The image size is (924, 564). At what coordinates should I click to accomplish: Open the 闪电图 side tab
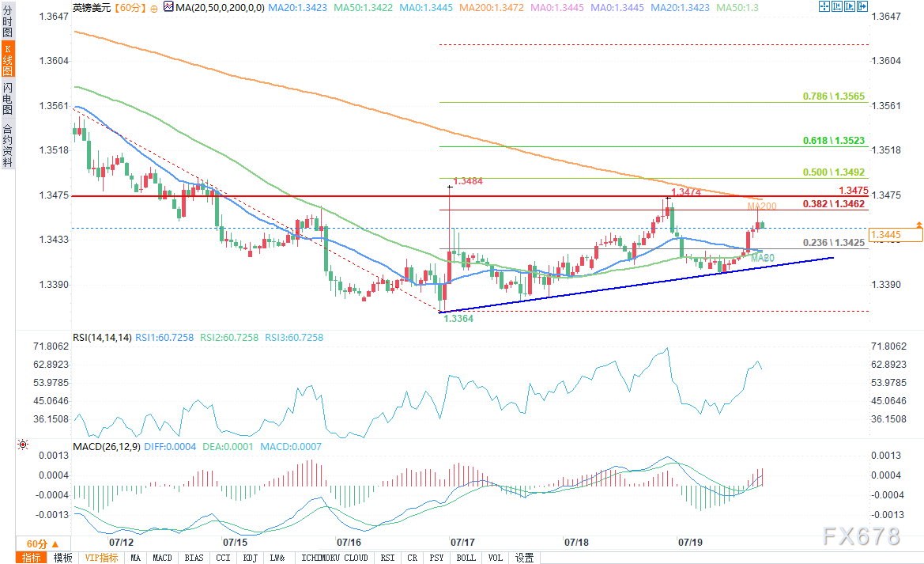click(7, 98)
